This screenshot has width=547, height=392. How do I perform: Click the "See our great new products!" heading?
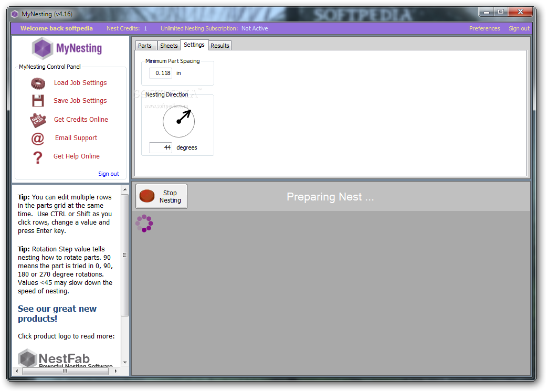coord(57,313)
